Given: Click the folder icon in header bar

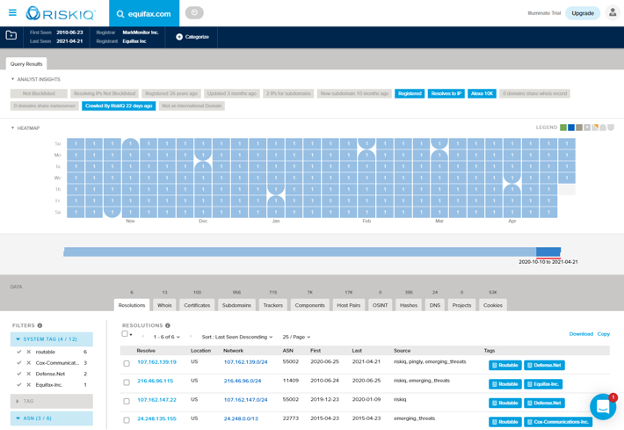Looking at the screenshot, I should pyautogui.click(x=12, y=36).
